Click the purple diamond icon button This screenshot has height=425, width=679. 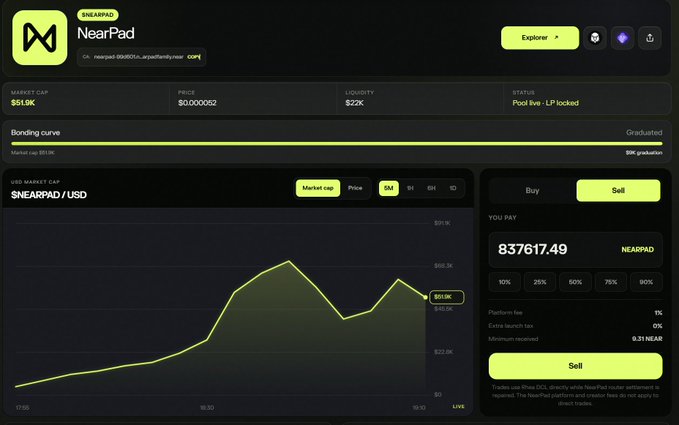pyautogui.click(x=622, y=38)
